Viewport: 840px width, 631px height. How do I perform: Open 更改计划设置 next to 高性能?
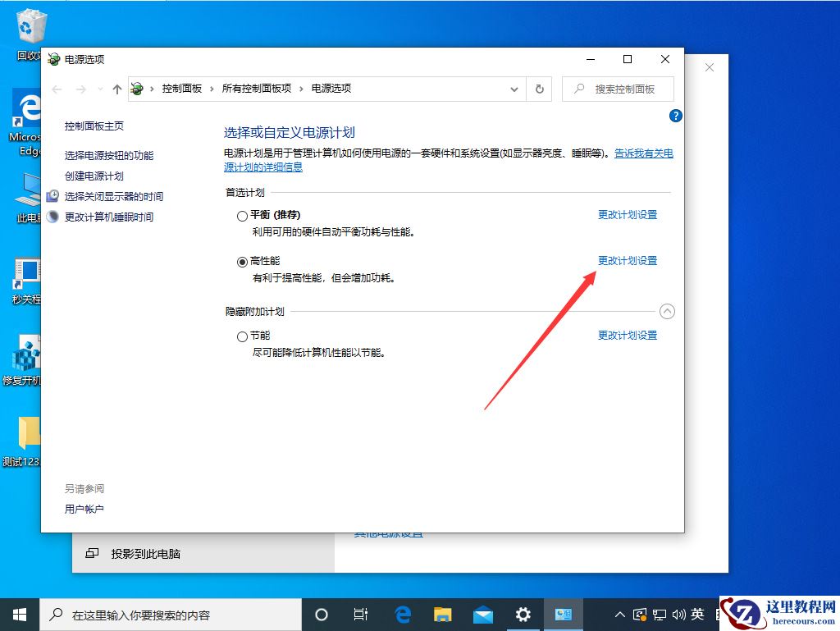point(627,260)
